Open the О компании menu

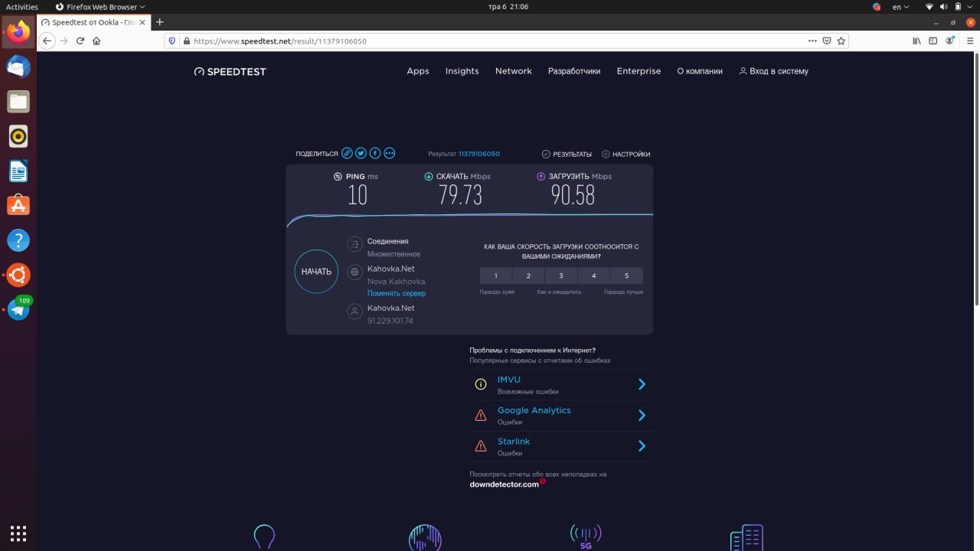[700, 71]
